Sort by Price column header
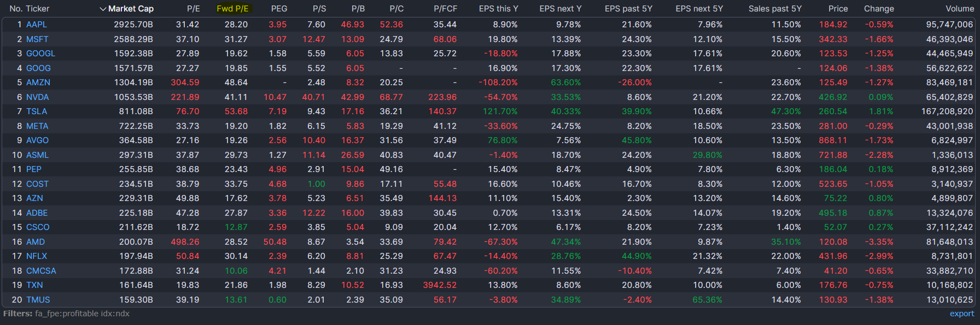Screen dimensions: 980x325 click(838, 9)
